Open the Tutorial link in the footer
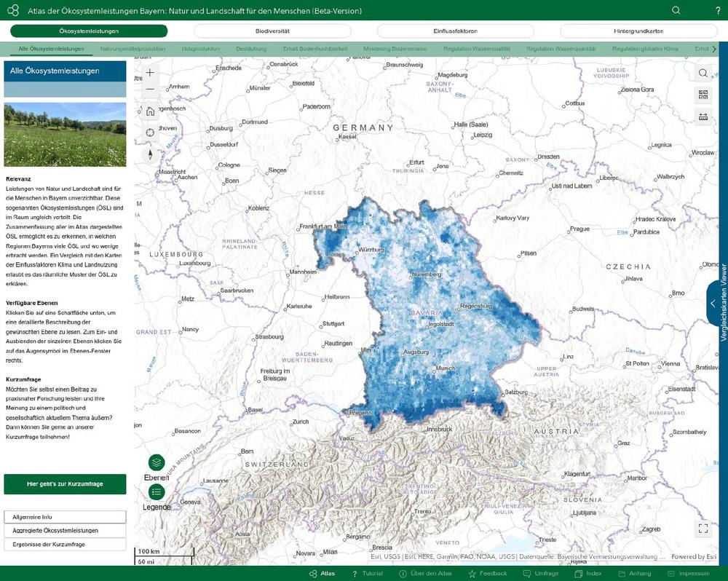 [x=368, y=574]
